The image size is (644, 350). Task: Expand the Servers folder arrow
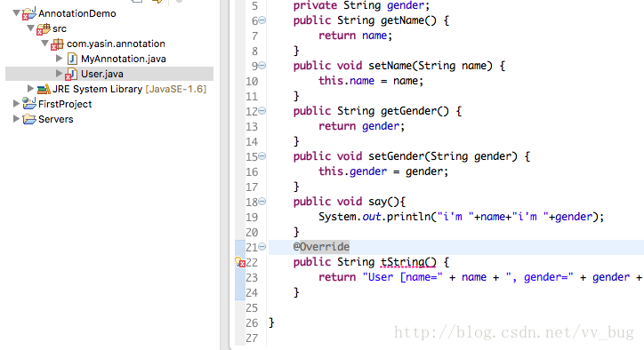[16, 119]
